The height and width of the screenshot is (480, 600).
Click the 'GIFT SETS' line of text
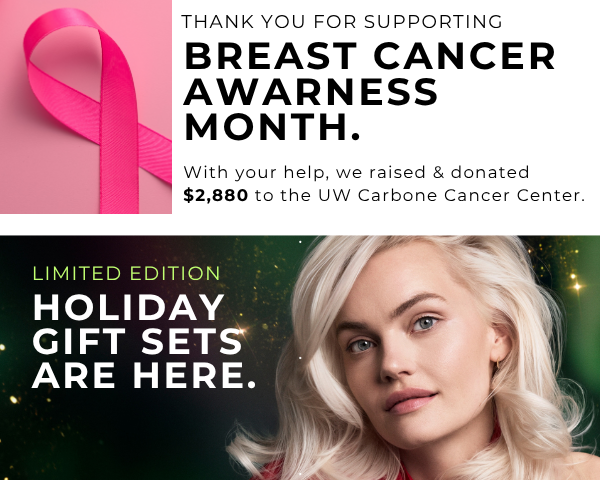[137, 341]
